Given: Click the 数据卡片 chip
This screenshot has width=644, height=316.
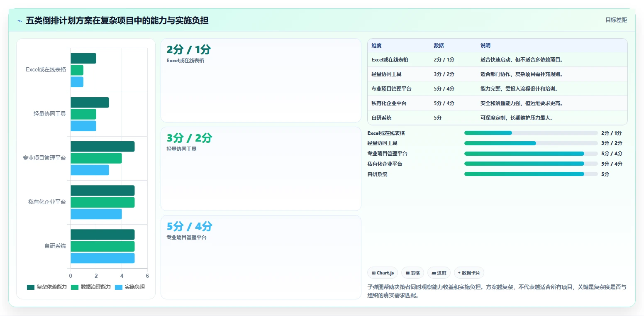Looking at the screenshot, I should point(469,273).
